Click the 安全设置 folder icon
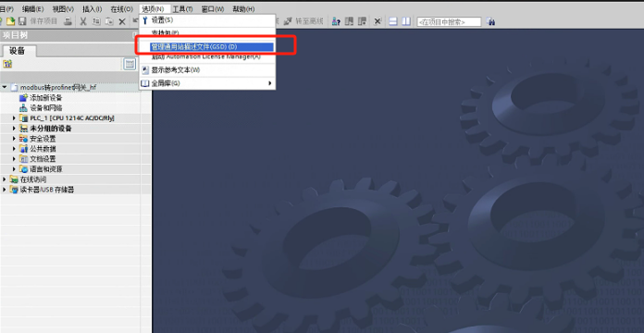This screenshot has width=644, height=333. [x=24, y=139]
